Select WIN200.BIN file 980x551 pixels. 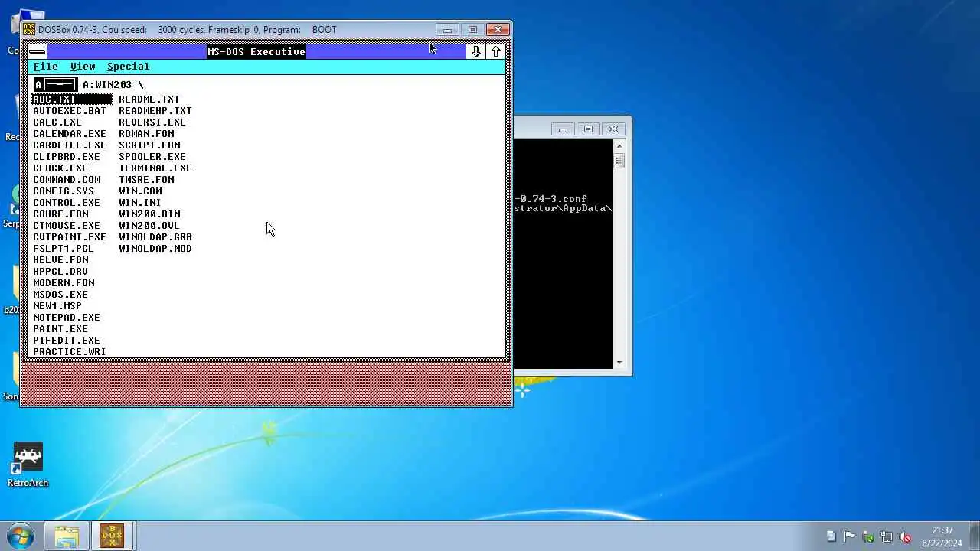tap(149, 214)
